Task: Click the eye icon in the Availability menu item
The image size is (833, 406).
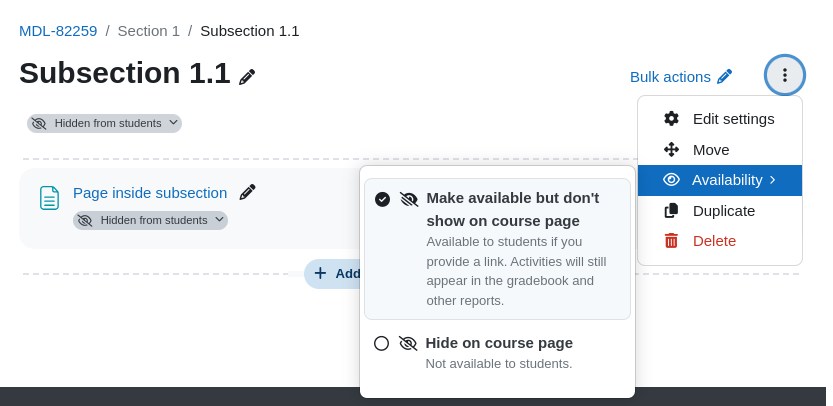Action: click(x=672, y=180)
